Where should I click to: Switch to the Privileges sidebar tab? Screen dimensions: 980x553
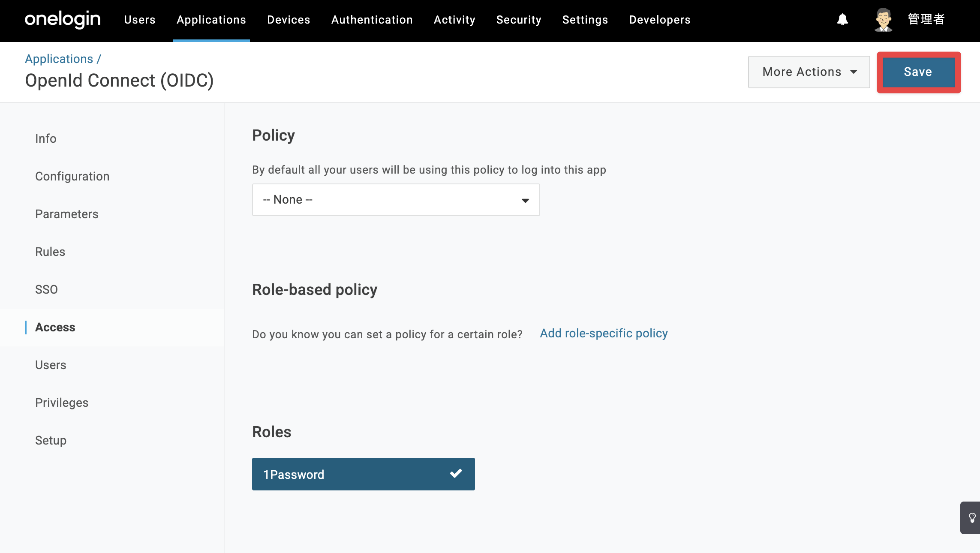[62, 403]
